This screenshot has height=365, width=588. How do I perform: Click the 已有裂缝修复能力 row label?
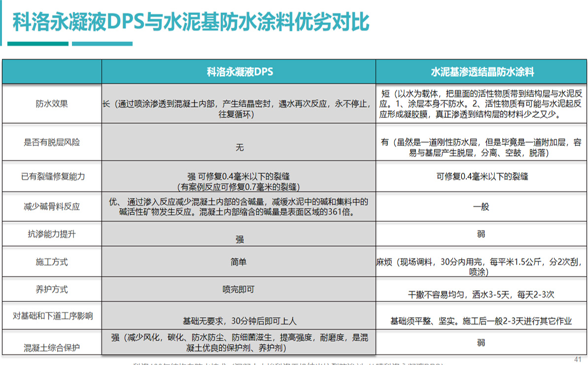pyautogui.click(x=52, y=176)
